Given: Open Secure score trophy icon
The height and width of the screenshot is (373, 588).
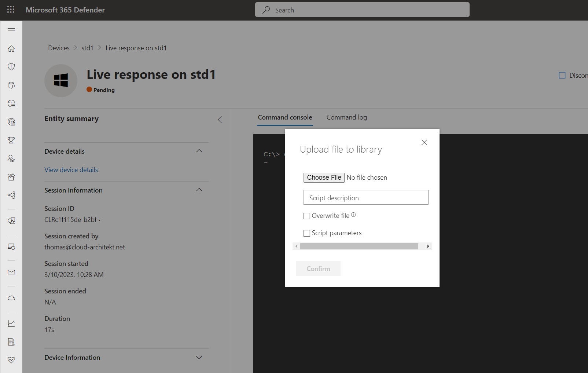Looking at the screenshot, I should point(11,140).
